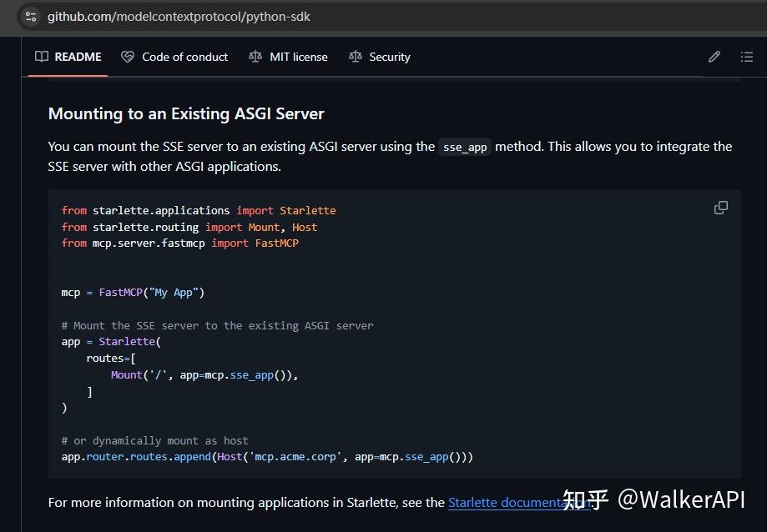This screenshot has height=532, width=767.
Task: Copy the code block with copy icon
Action: pyautogui.click(x=721, y=208)
